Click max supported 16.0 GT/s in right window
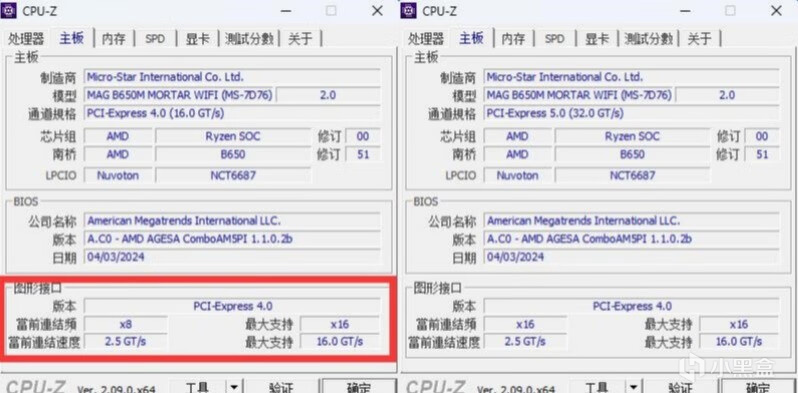The height and width of the screenshot is (393, 798). 739,342
